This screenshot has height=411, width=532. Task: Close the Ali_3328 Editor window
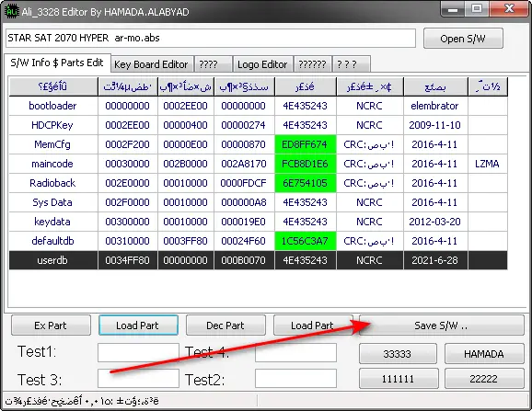point(509,9)
